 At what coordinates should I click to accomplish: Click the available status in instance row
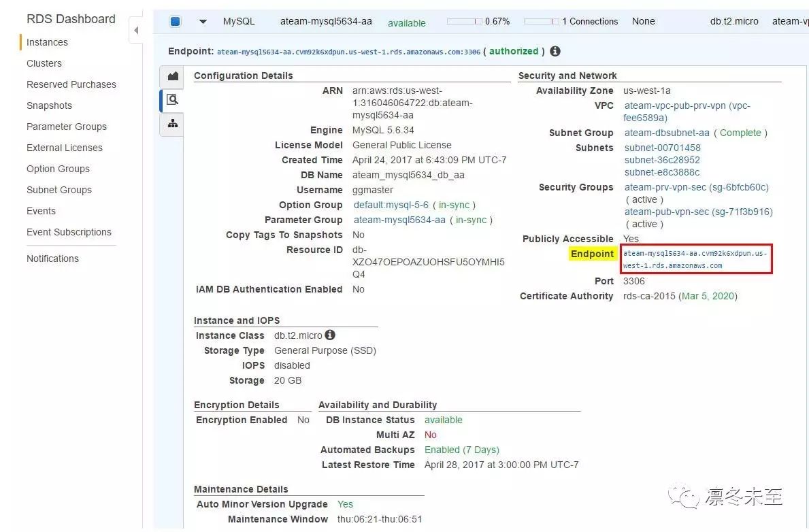pyautogui.click(x=407, y=23)
